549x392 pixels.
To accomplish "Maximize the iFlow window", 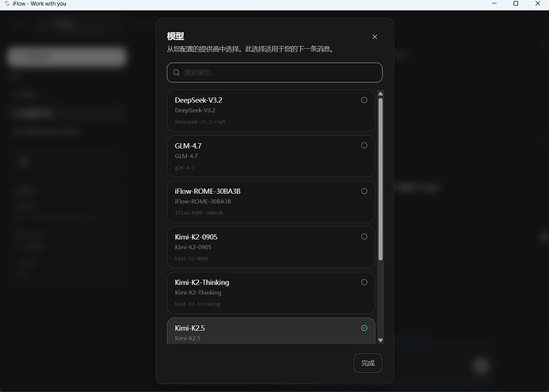I will click(516, 3).
